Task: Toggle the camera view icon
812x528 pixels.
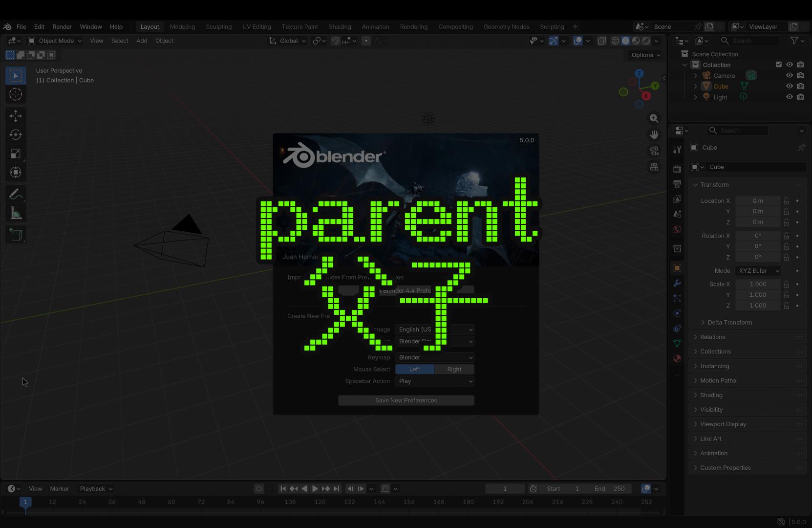Action: coord(654,151)
